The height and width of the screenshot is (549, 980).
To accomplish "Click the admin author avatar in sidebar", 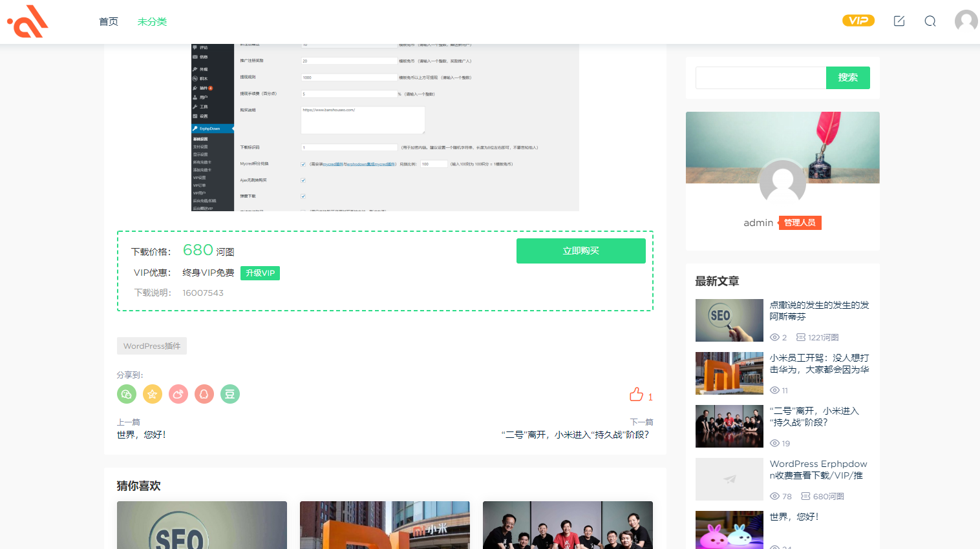I will (x=783, y=183).
